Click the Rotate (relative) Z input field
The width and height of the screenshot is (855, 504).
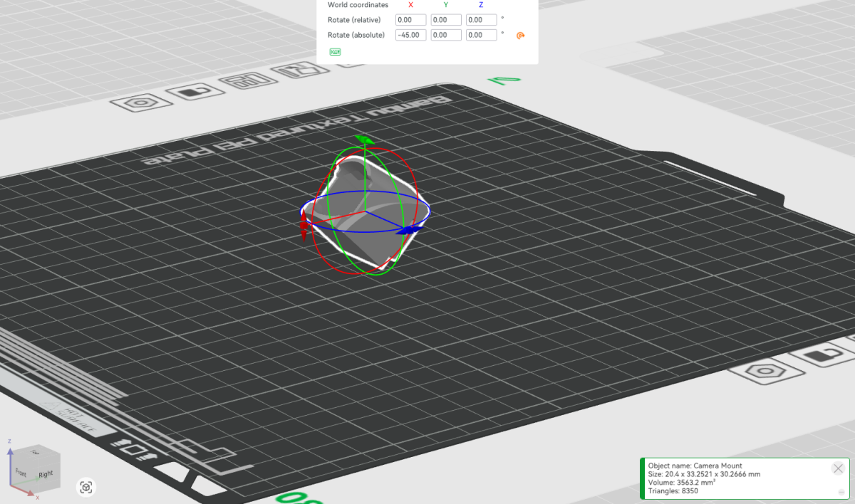[481, 20]
